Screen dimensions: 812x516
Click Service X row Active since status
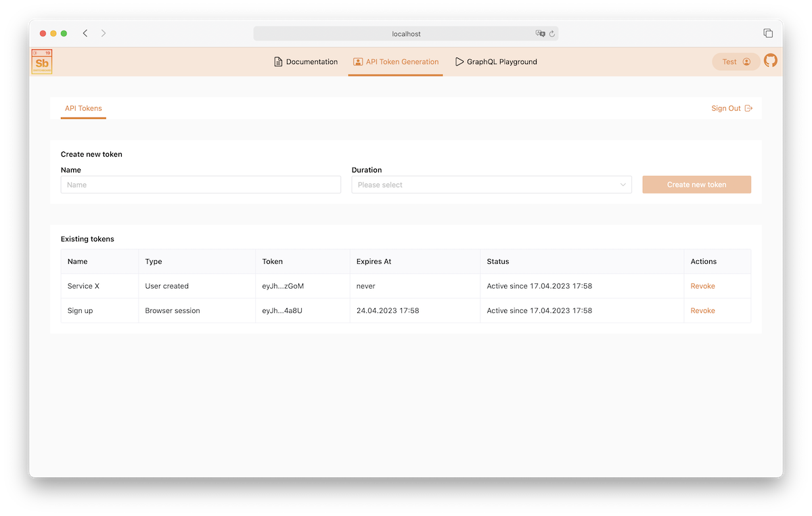(x=539, y=286)
